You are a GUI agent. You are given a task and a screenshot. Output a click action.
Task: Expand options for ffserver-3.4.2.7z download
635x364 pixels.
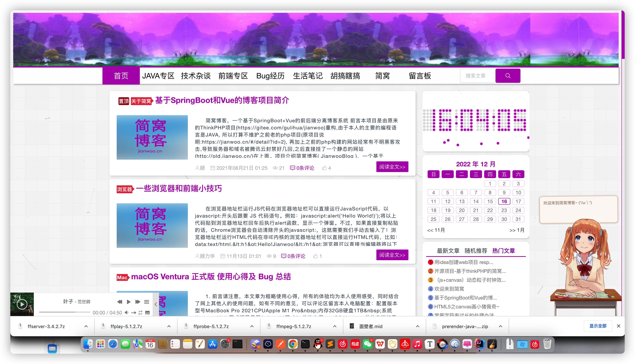pyautogui.click(x=86, y=326)
